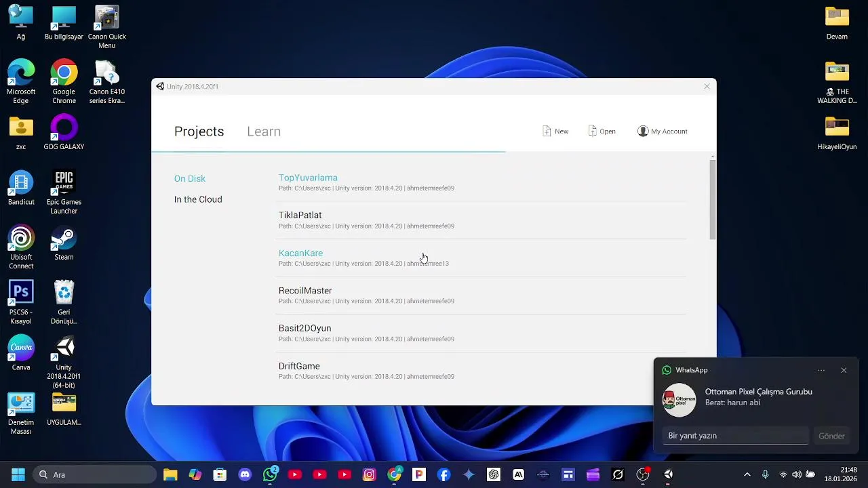Viewport: 868px width, 488px height.
Task: Select the Steam desktop icon
Action: click(64, 244)
